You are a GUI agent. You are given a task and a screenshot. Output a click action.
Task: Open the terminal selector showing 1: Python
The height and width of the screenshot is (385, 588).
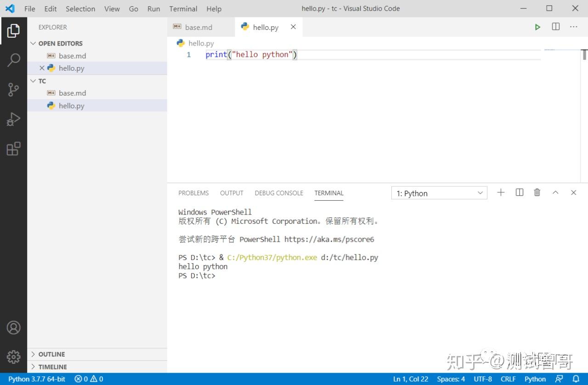(x=438, y=193)
